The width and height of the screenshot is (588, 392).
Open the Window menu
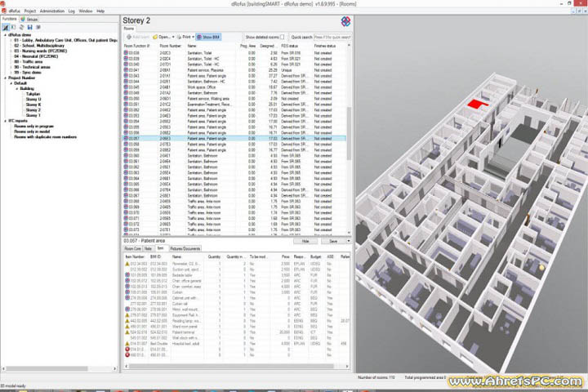pyautogui.click(x=86, y=11)
